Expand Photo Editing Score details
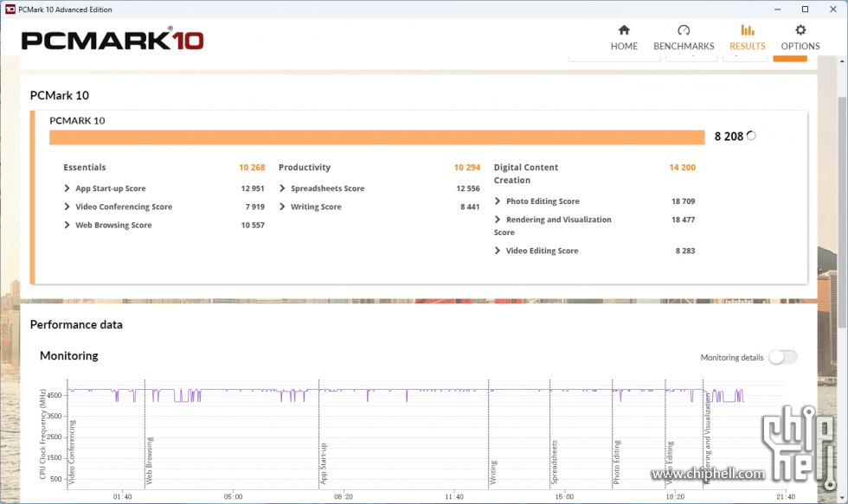 (x=498, y=201)
